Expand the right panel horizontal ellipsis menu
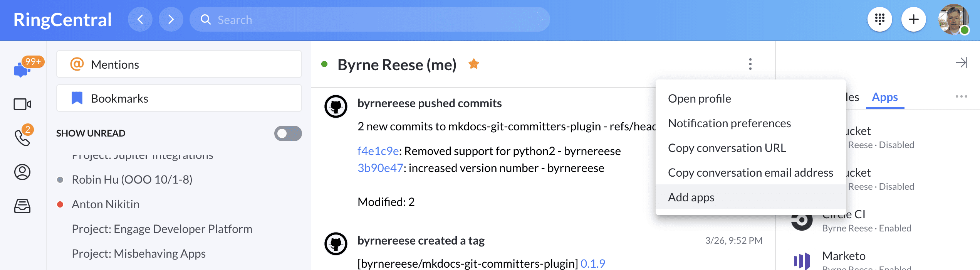 [x=961, y=96]
